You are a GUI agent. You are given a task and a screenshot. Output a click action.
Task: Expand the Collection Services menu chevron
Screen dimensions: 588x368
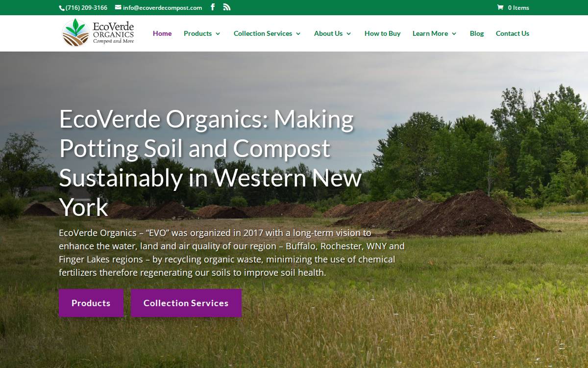(298, 34)
